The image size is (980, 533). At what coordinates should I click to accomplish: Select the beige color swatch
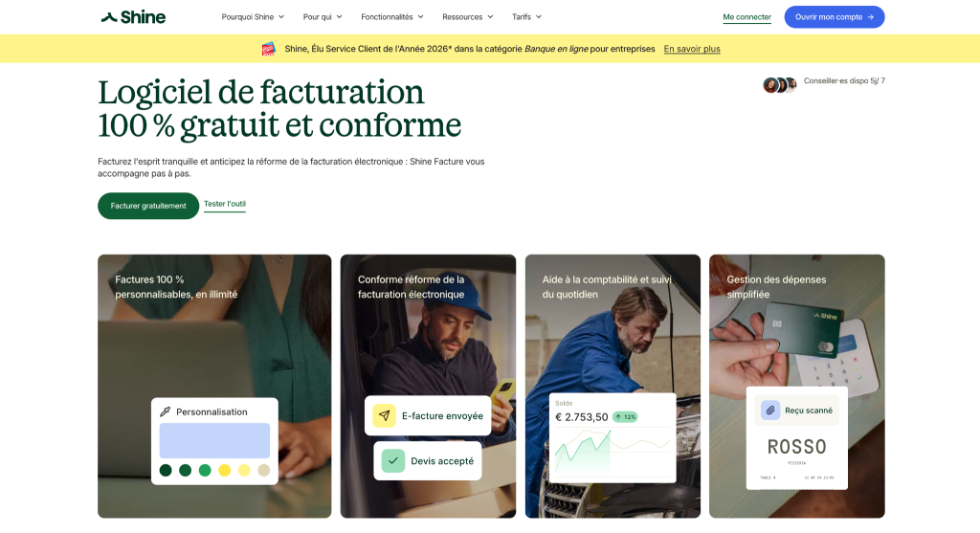coord(264,471)
